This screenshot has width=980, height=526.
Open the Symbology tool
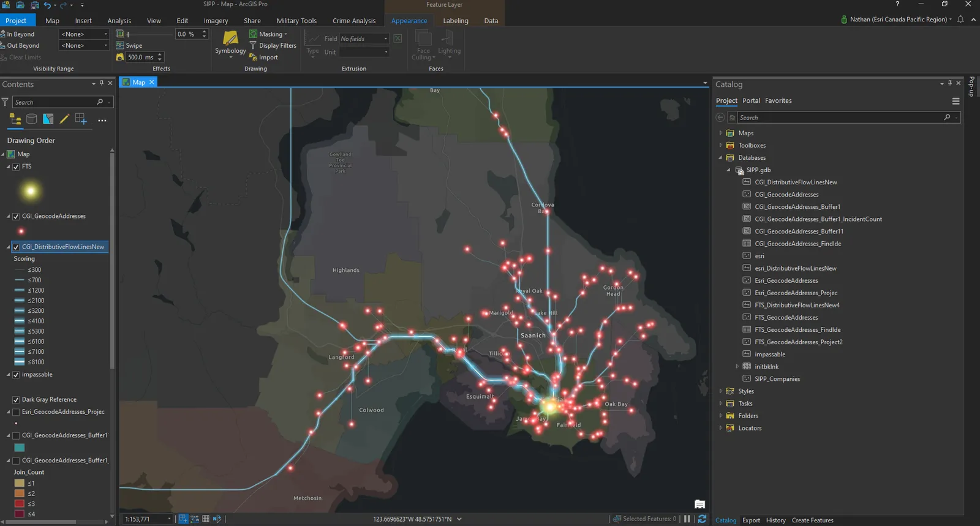pos(230,43)
